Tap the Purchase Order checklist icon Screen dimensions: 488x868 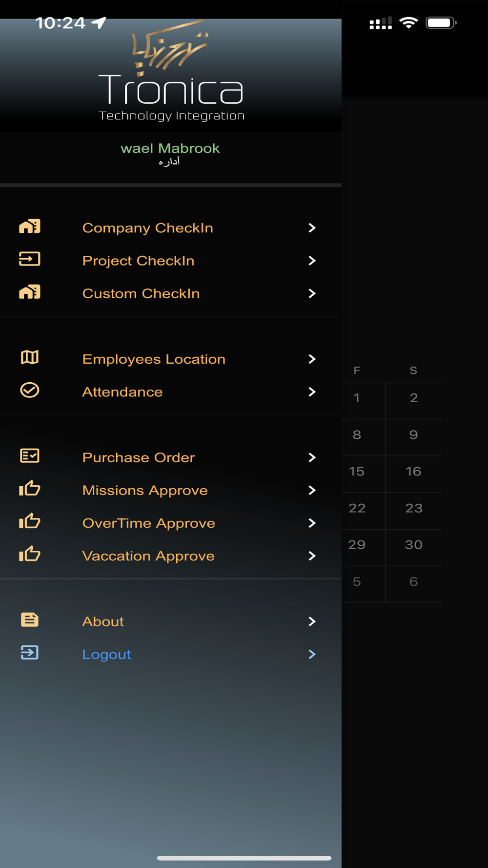pos(30,456)
